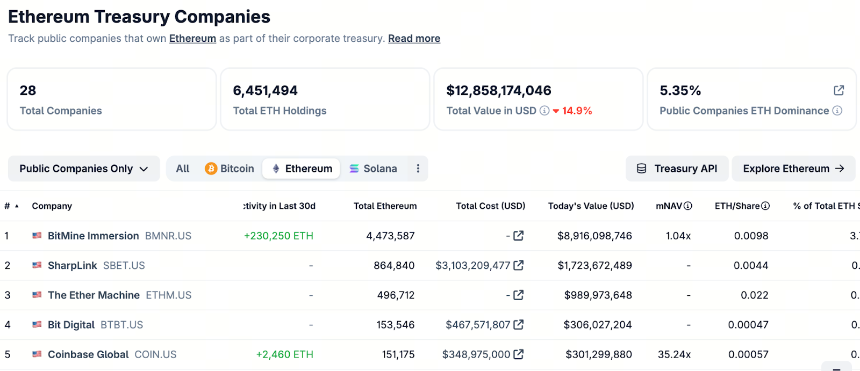Click US flag icon beside SharpLink
This screenshot has width=860, height=371.
tap(37, 266)
